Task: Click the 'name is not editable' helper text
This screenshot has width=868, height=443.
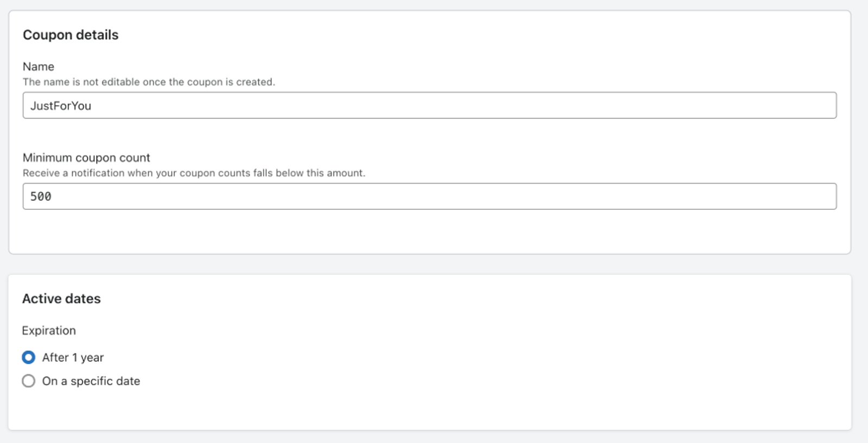Action: coord(149,82)
